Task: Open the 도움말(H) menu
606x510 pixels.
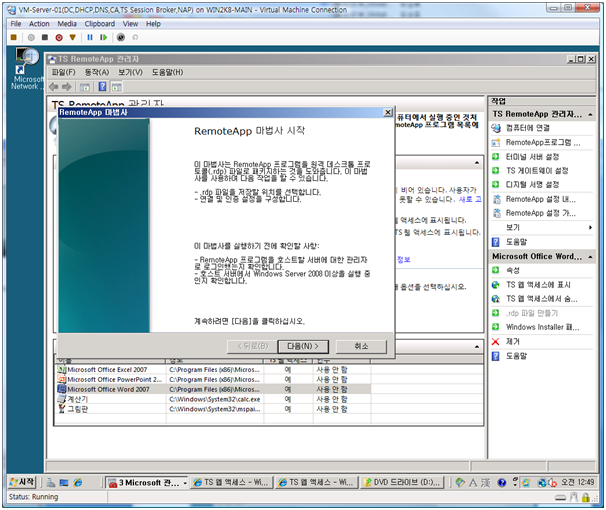Action: 167,72
